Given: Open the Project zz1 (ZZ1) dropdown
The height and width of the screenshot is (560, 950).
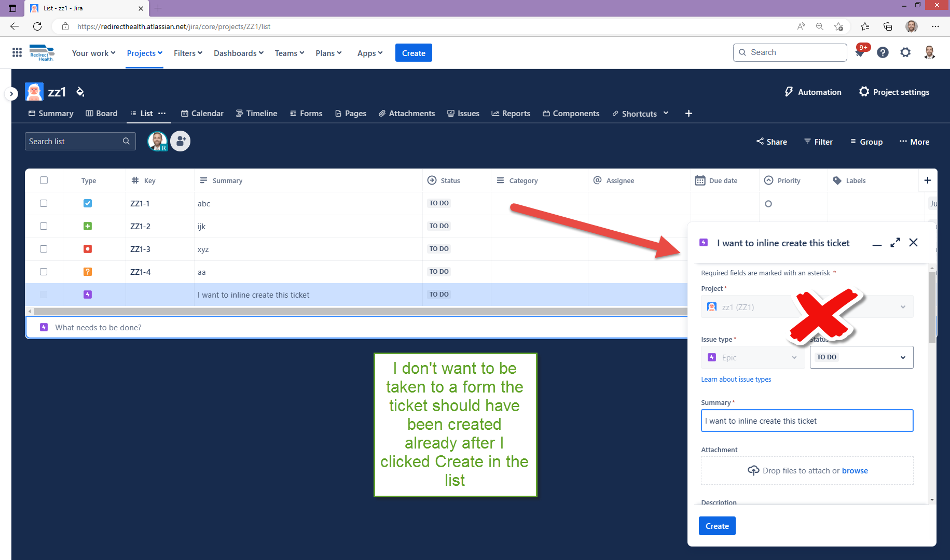Looking at the screenshot, I should [x=807, y=307].
